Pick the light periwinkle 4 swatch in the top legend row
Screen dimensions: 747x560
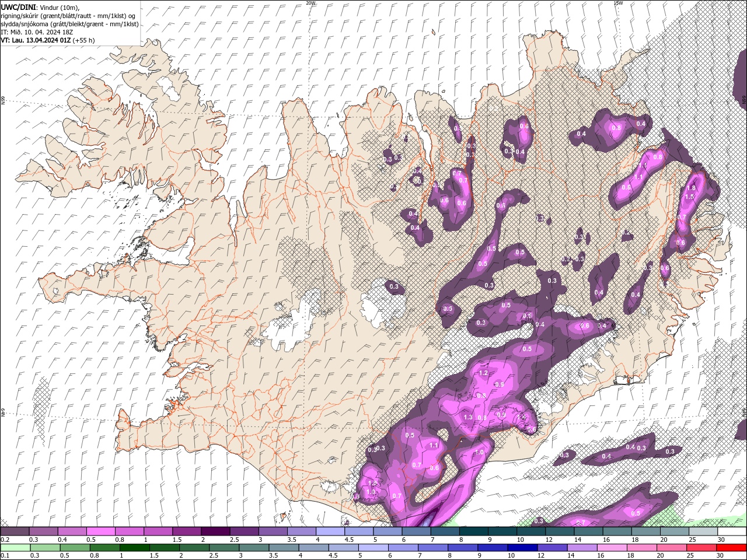(330, 531)
